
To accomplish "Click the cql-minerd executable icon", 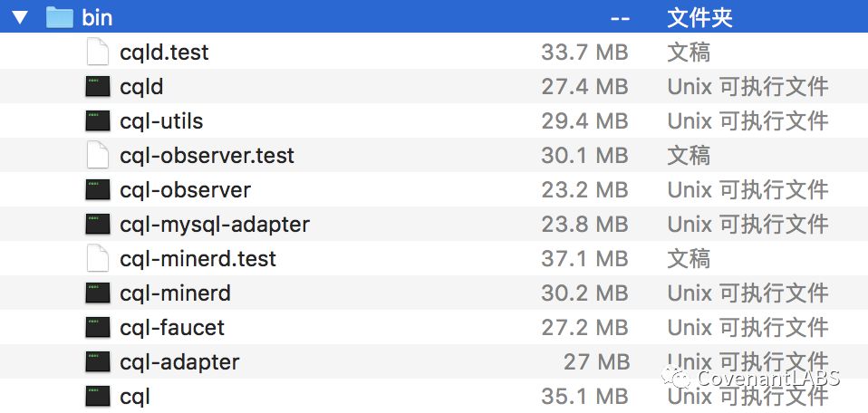I will click(98, 293).
